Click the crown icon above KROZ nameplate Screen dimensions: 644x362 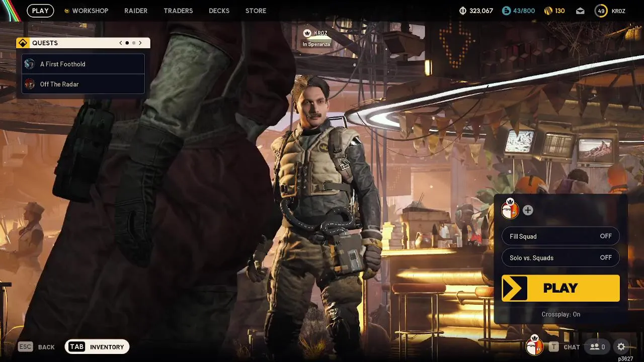click(307, 33)
